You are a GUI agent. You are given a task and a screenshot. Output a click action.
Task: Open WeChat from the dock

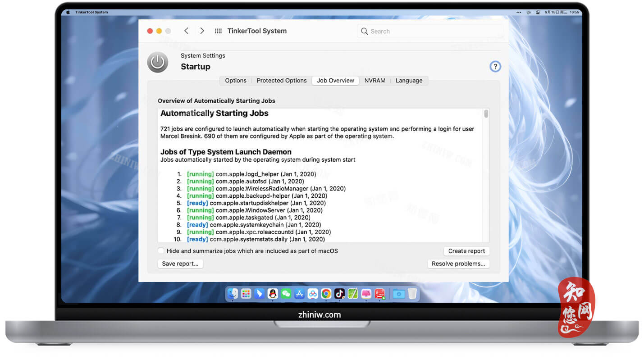[x=286, y=294]
